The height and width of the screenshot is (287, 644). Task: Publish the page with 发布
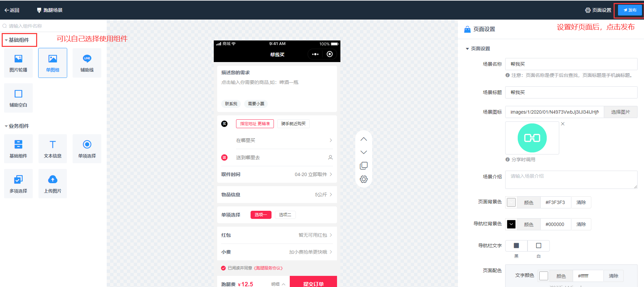click(630, 10)
